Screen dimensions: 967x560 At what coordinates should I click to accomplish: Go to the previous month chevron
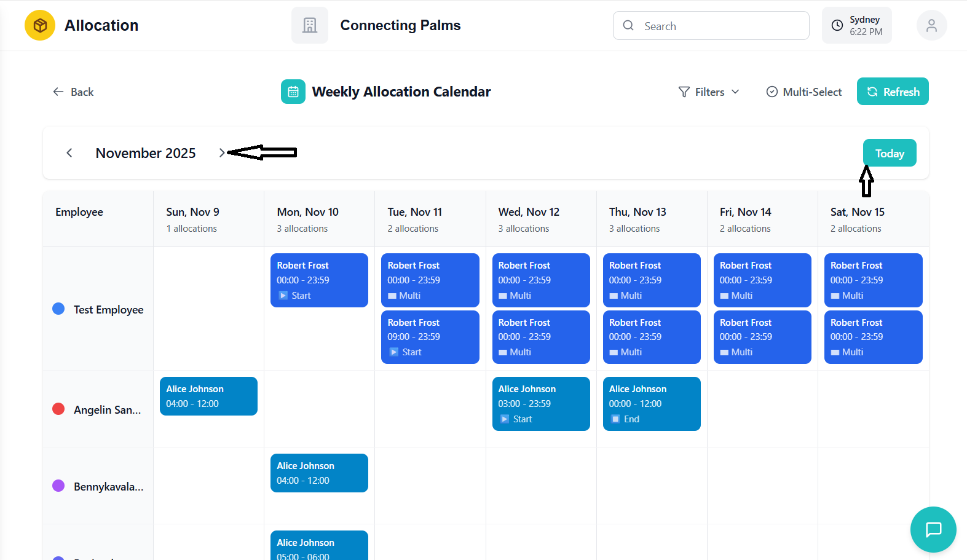(x=69, y=153)
